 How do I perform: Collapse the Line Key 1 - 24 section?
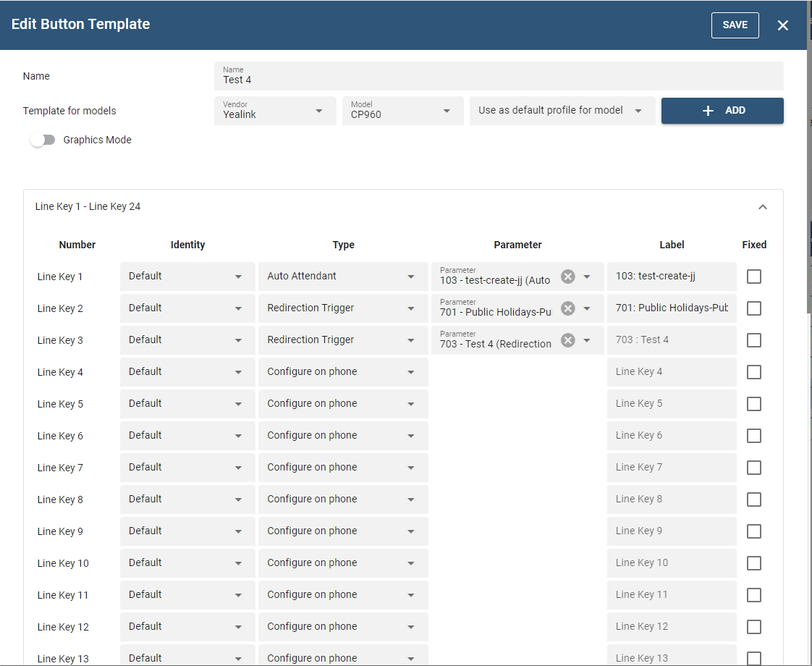tap(762, 207)
